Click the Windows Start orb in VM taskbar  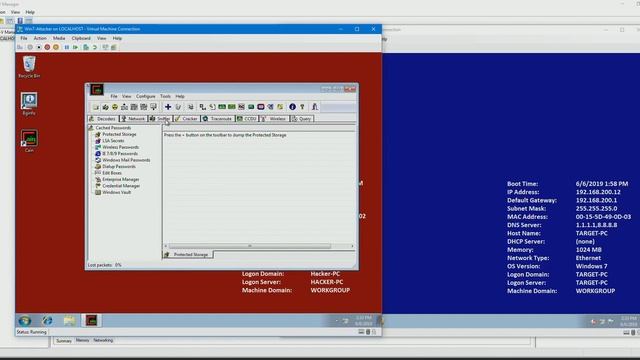coord(24,321)
